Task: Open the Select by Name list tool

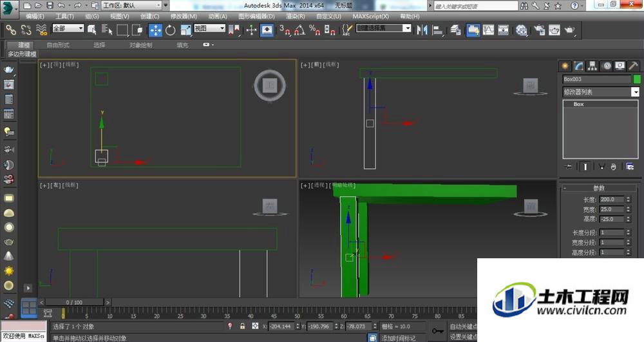Action: pyautogui.click(x=107, y=30)
